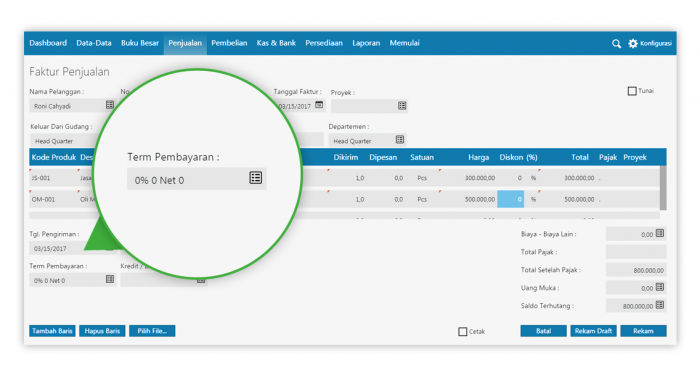Click the Rekam Draft button

click(x=593, y=331)
